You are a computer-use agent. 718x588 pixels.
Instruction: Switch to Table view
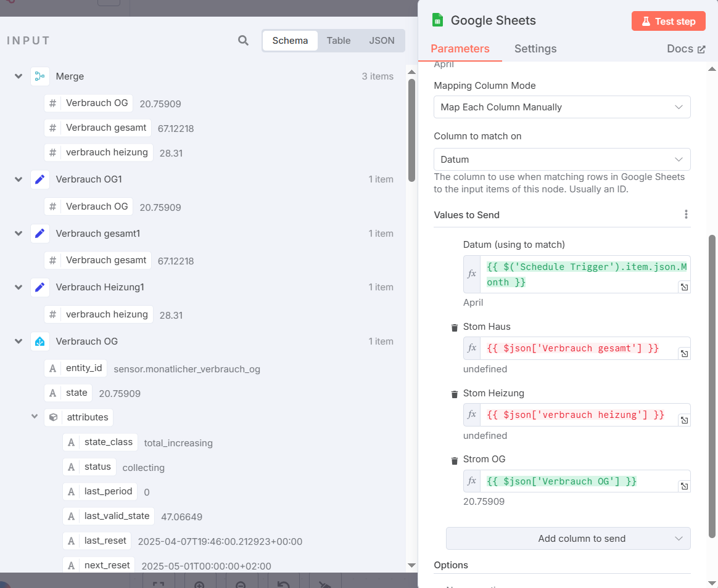pos(339,41)
